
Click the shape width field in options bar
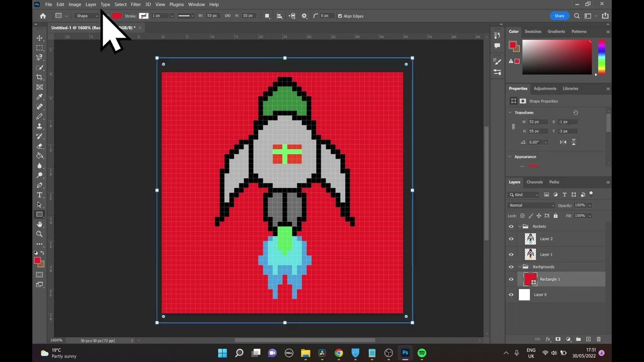coord(212,16)
